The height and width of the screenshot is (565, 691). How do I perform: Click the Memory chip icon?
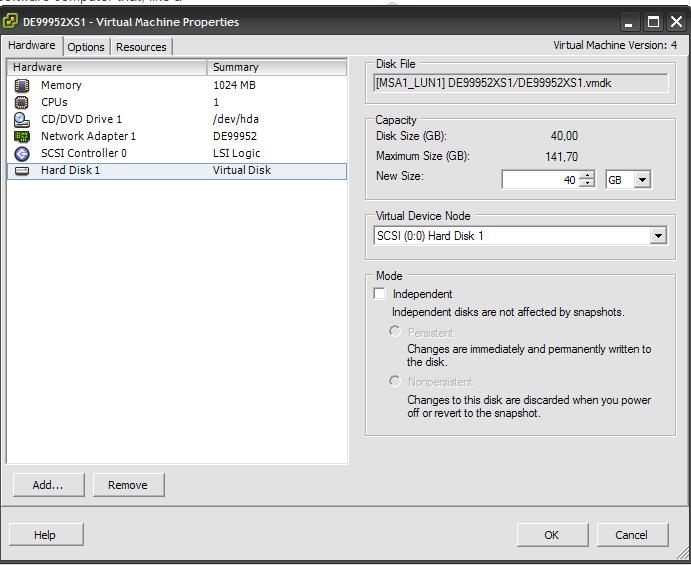click(22, 86)
